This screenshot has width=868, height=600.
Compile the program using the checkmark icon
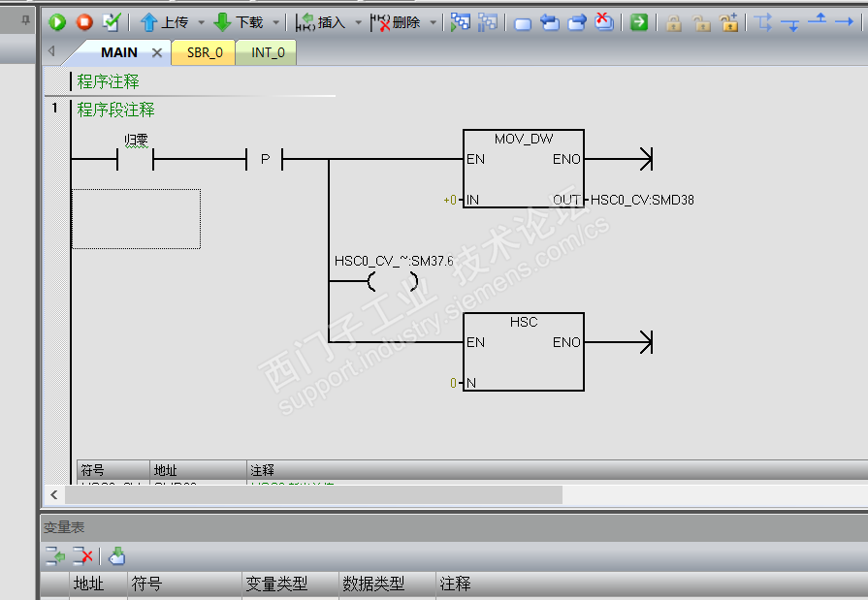[112, 22]
